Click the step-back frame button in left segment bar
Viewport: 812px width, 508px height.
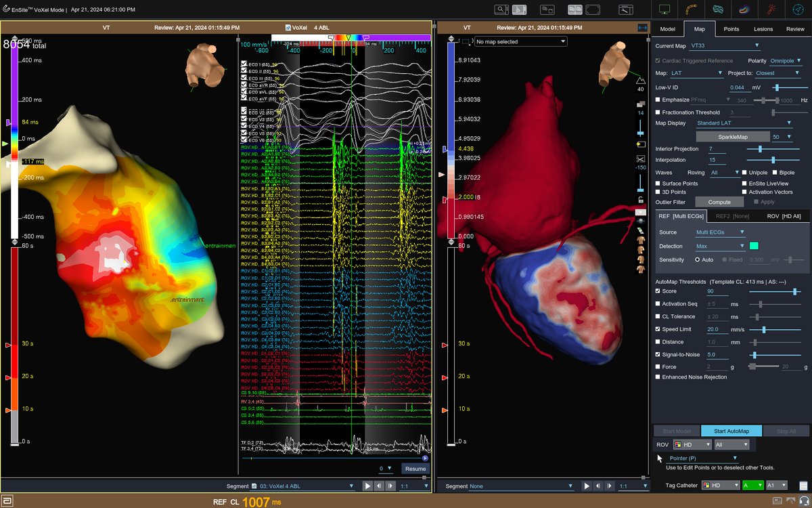(x=380, y=486)
